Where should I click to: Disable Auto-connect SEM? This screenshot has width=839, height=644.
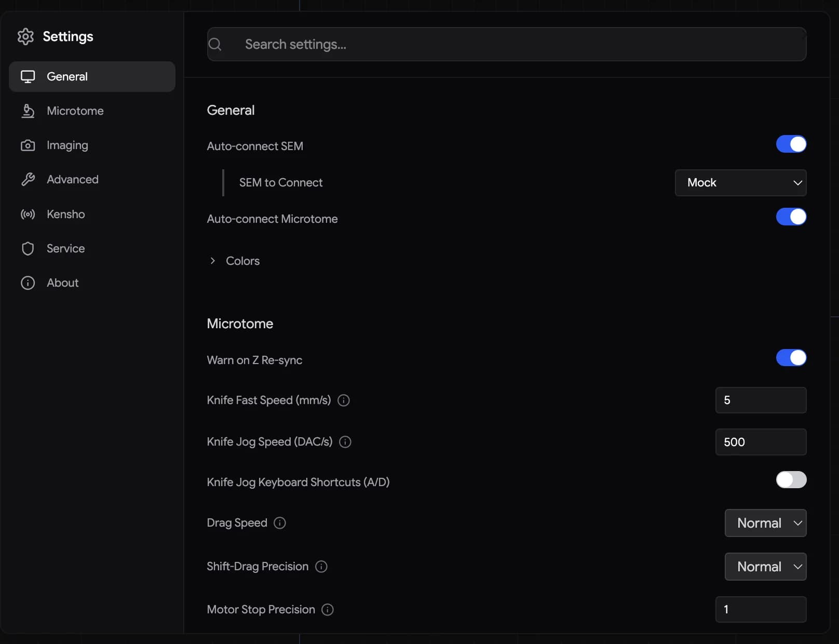[x=791, y=144]
